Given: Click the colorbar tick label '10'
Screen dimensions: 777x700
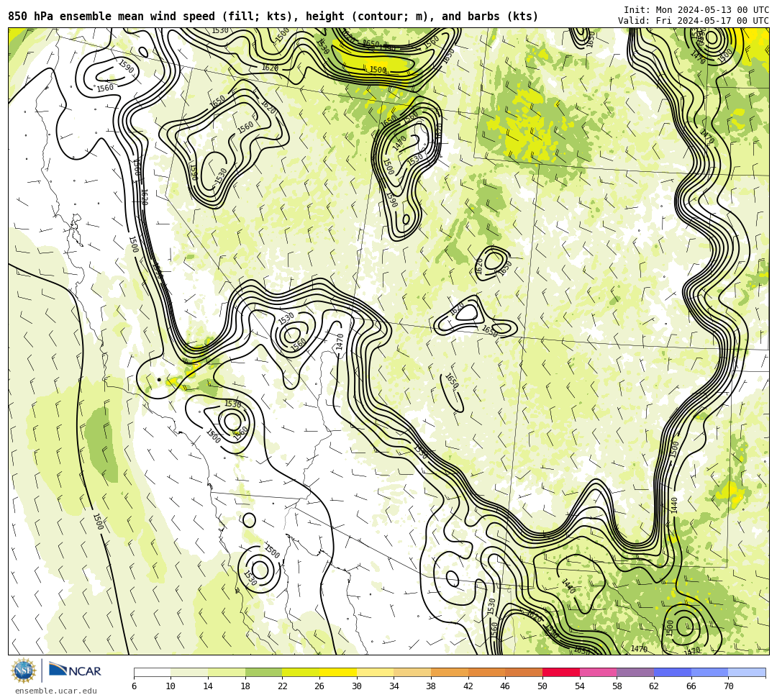Looking at the screenshot, I should [171, 686].
